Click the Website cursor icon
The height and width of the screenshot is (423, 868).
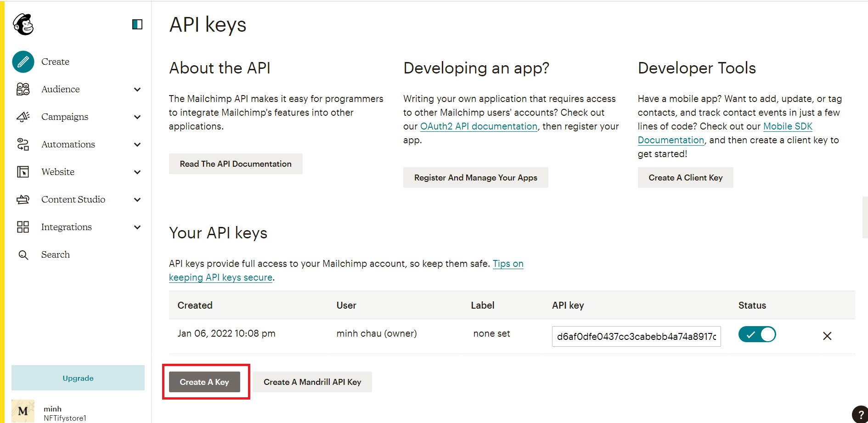[23, 172]
